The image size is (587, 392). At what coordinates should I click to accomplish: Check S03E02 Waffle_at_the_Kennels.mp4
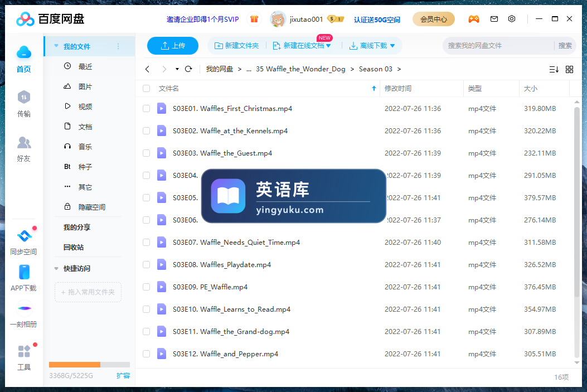[147, 130]
